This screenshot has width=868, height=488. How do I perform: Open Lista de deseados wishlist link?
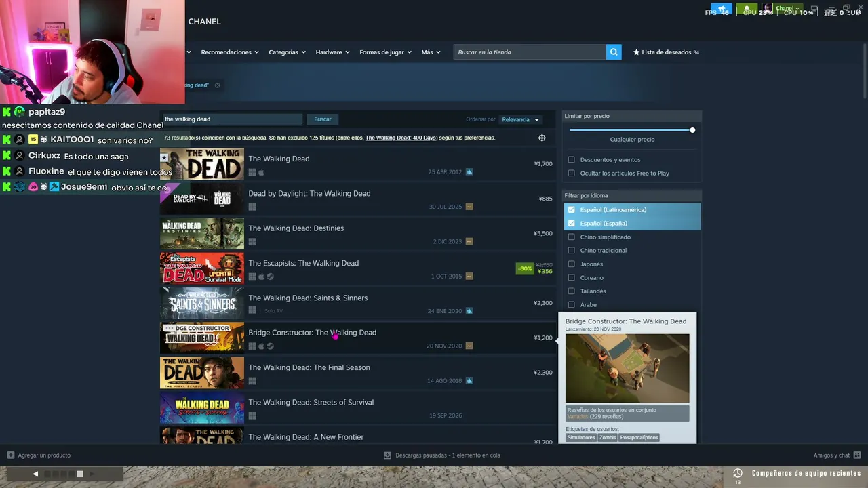(x=666, y=52)
